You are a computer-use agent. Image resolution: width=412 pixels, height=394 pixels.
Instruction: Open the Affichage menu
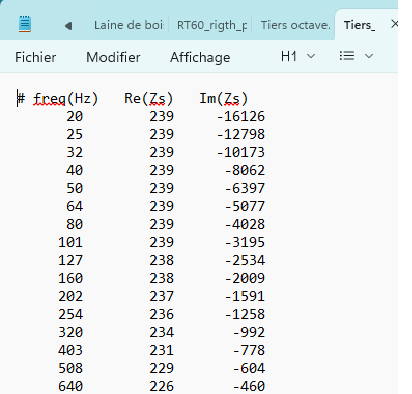(200, 57)
